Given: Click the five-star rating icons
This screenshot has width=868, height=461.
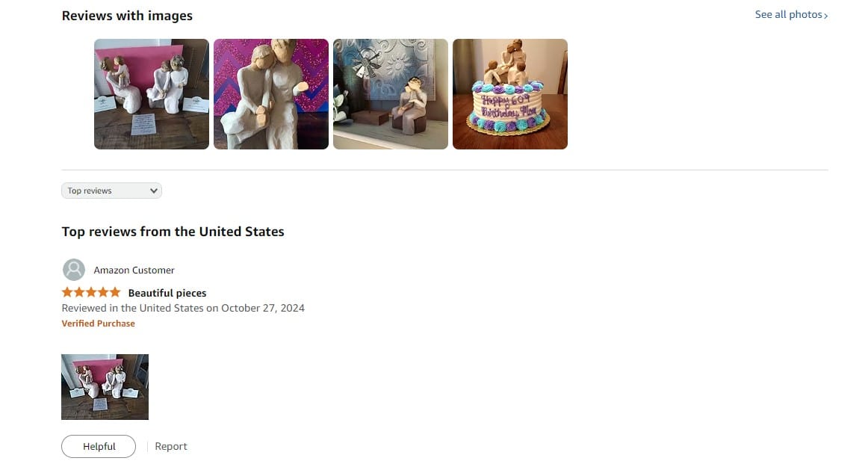Looking at the screenshot, I should 91,292.
